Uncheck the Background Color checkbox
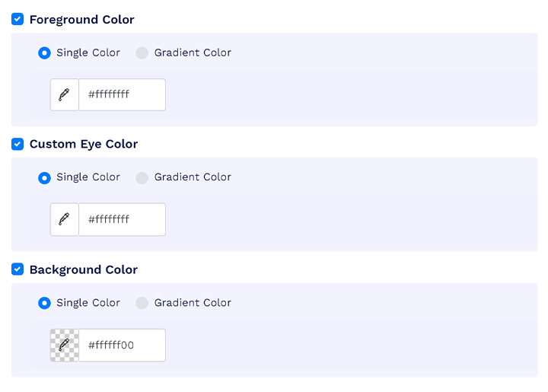The width and height of the screenshot is (548, 392). click(x=18, y=269)
